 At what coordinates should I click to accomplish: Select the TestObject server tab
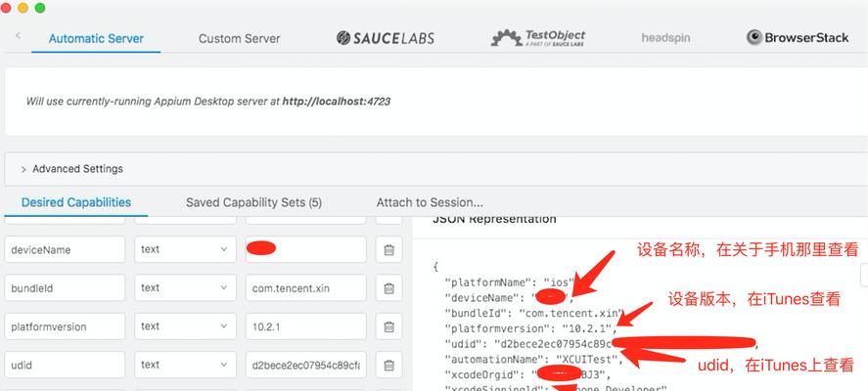click(537, 37)
